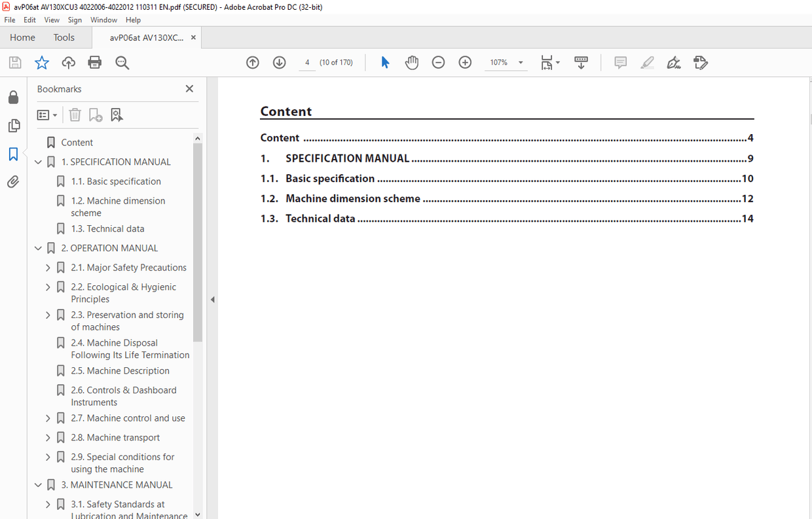The width and height of the screenshot is (812, 519).
Task: Switch to the Tools tab
Action: [x=64, y=37]
